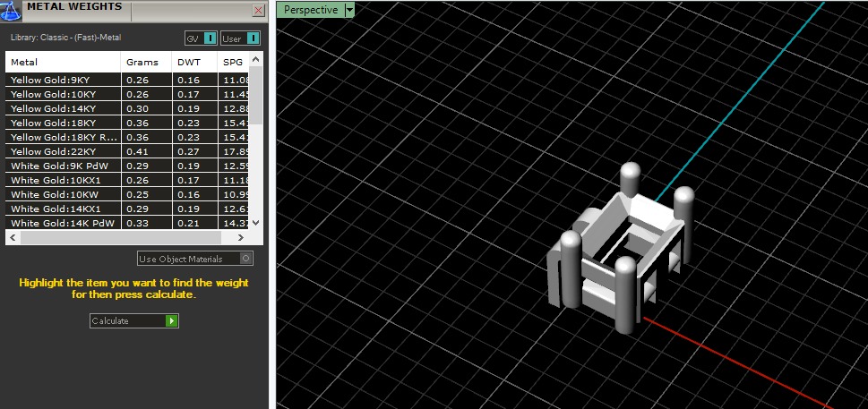Click the table scroll down arrow

[255, 222]
